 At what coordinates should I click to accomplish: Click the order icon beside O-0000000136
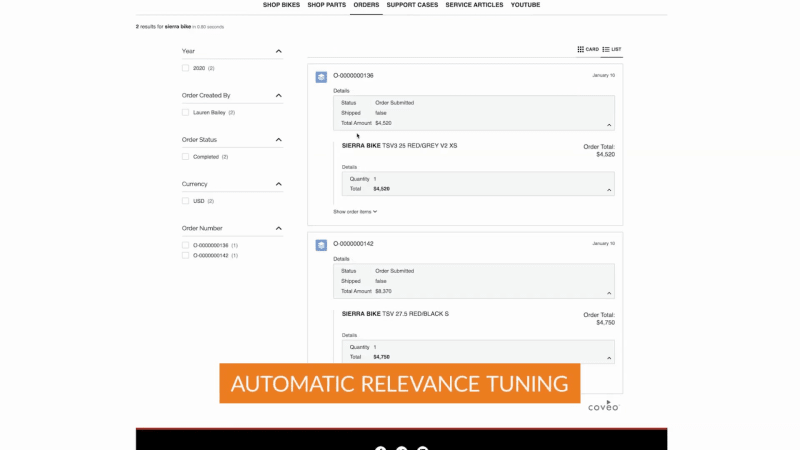click(321, 76)
